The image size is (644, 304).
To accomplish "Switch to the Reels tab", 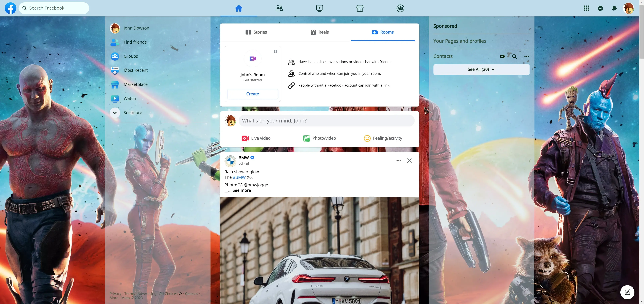I will (x=319, y=32).
